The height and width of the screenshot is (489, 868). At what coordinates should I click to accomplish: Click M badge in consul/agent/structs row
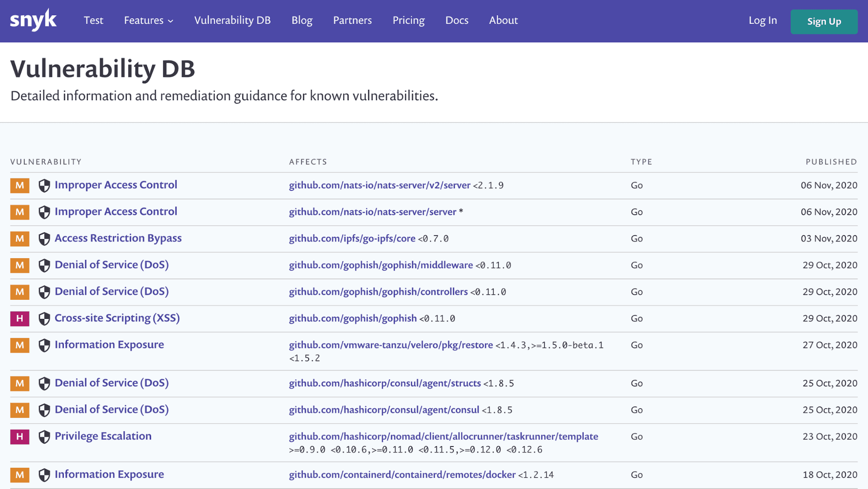tap(20, 384)
